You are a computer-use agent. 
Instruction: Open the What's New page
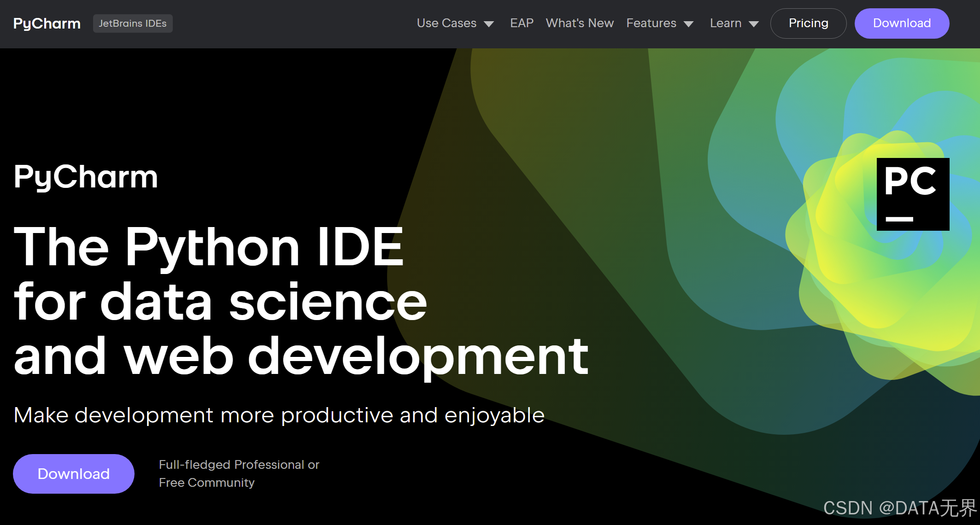coord(580,23)
